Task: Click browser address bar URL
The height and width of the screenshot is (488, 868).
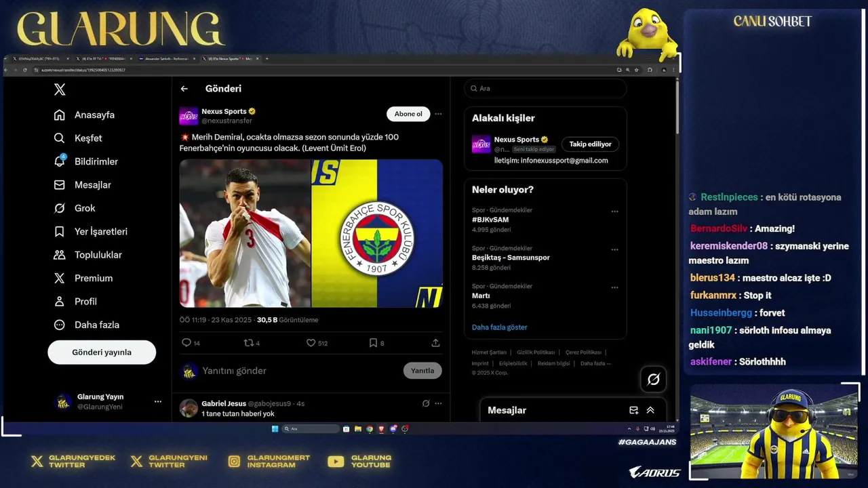Action: click(x=83, y=70)
